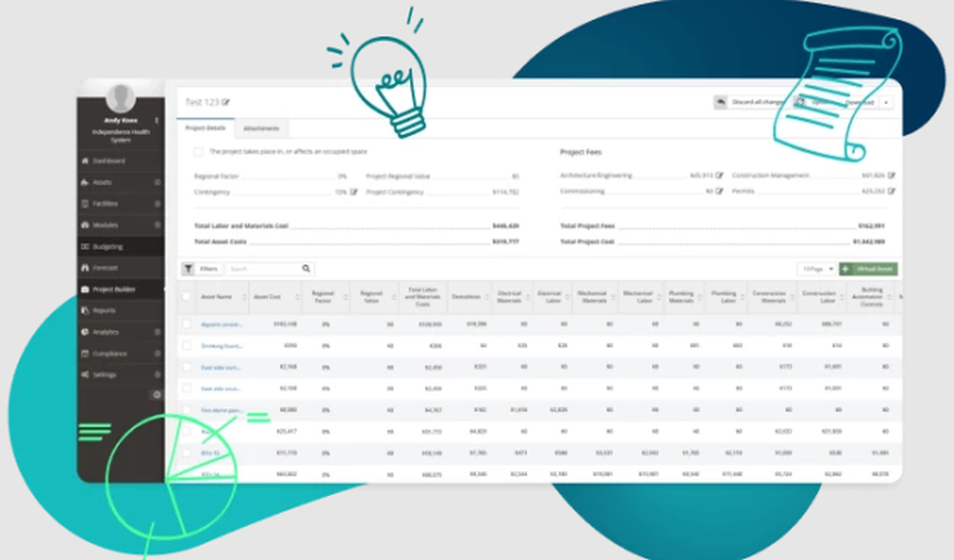Click the filter funnel icon beside Filters

click(189, 268)
